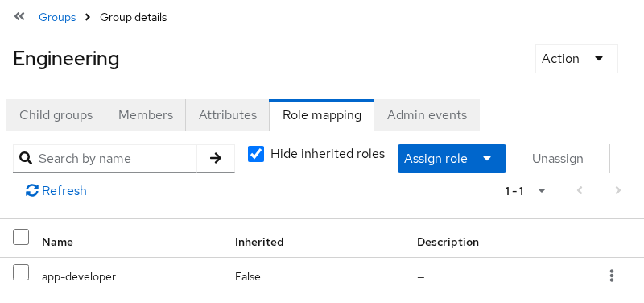Open the Assign role dropdown

452,158
